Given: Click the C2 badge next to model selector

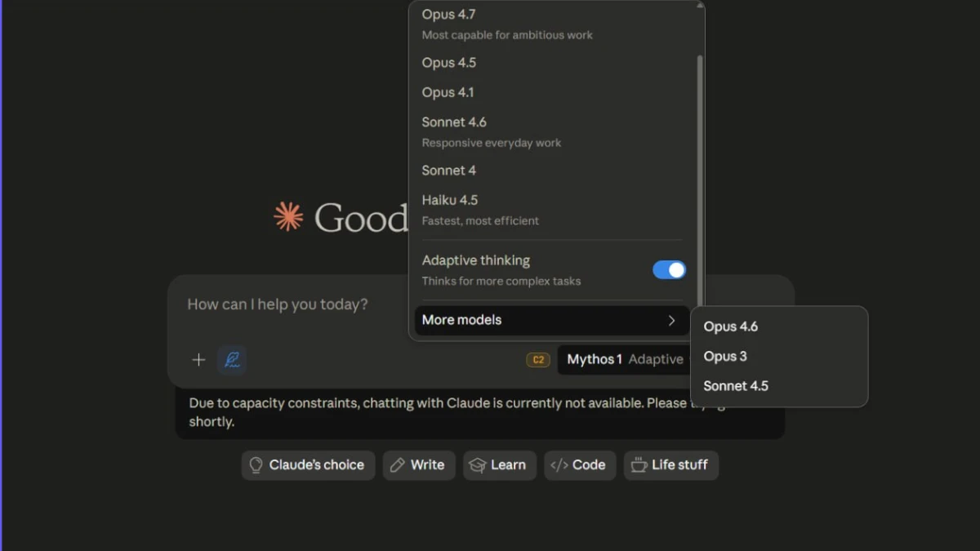Looking at the screenshot, I should (538, 360).
